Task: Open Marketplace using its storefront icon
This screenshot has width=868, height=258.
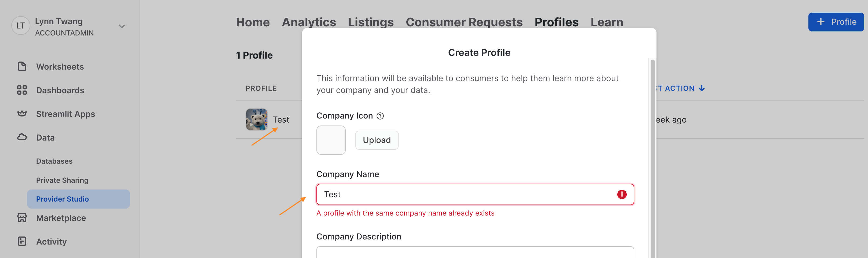Action: click(x=22, y=218)
